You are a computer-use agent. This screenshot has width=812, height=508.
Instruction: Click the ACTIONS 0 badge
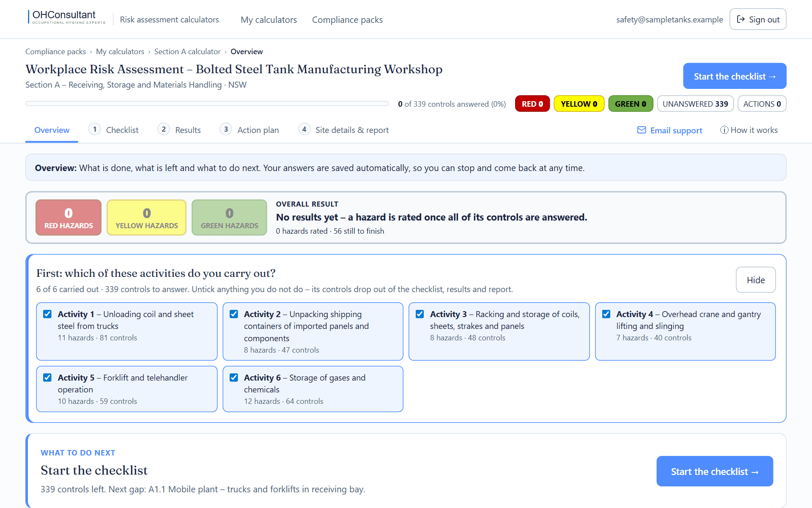click(762, 104)
